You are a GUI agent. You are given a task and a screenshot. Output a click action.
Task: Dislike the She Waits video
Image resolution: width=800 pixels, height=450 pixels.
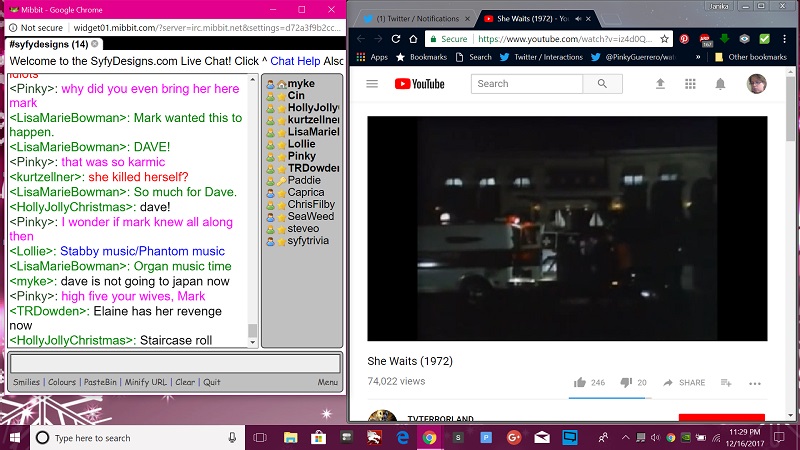click(626, 383)
